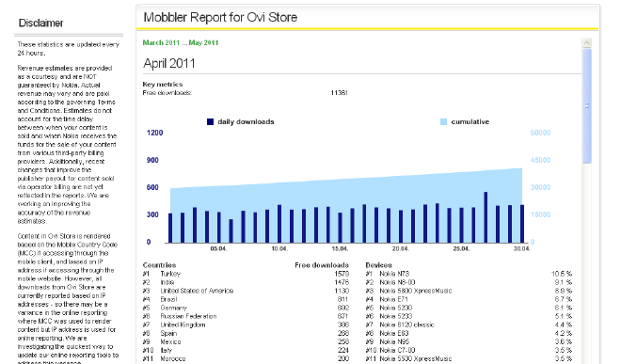Select the Russian Federation row
621x364 pixels.
click(246, 316)
